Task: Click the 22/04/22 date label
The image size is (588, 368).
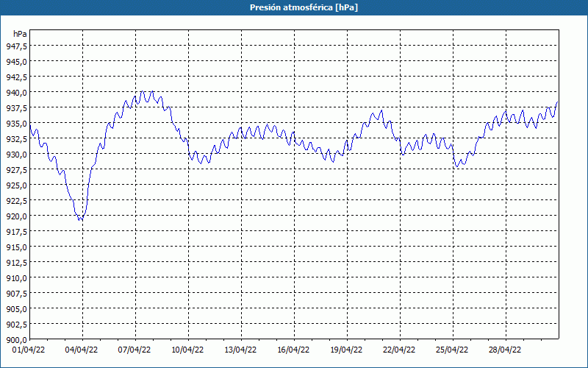Action: (399, 350)
